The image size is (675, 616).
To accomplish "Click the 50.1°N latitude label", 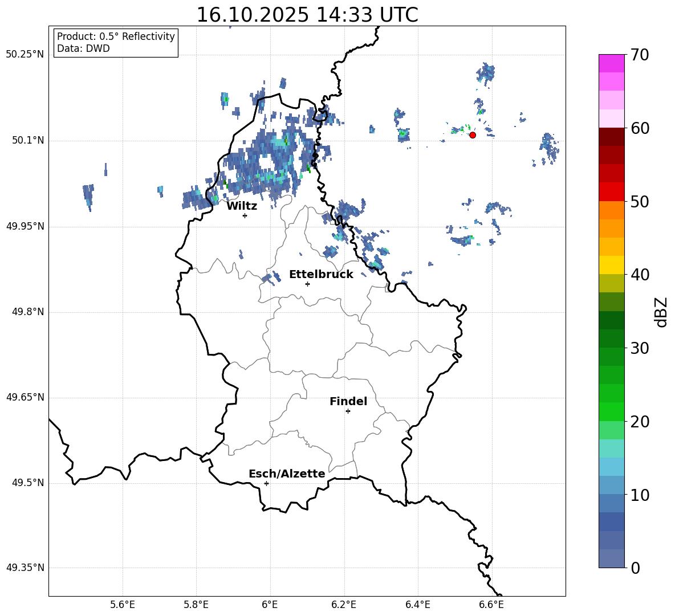I will (28, 141).
